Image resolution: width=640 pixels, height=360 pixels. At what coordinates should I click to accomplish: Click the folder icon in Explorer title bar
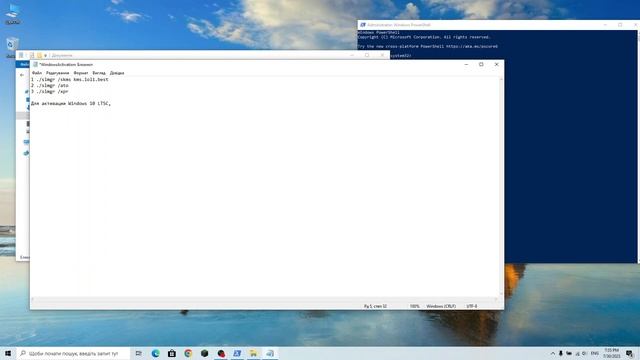click(x=39, y=56)
